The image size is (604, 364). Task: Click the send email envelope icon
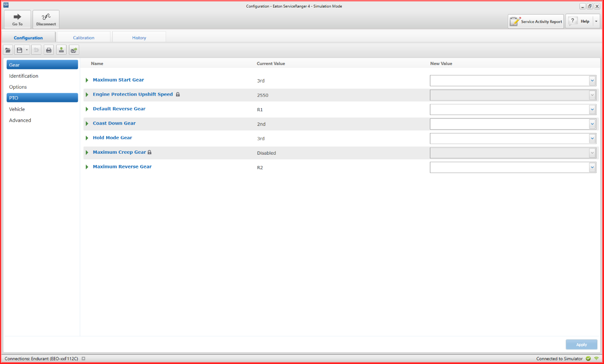[74, 50]
